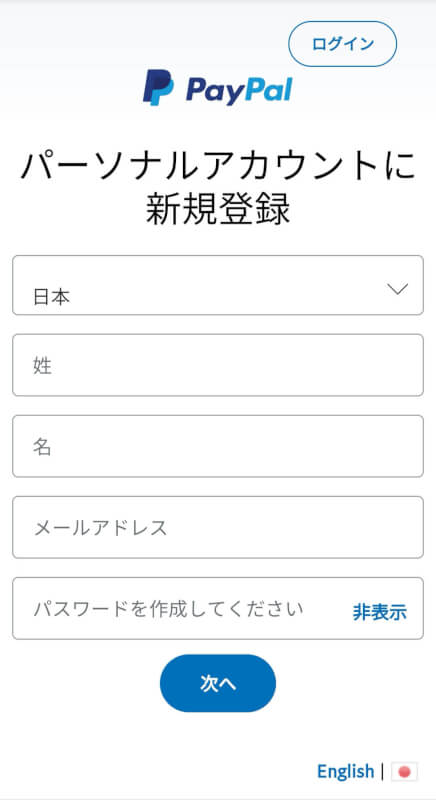This screenshot has width=436, height=800.
Task: Click the Japan flag icon
Action: point(404,771)
